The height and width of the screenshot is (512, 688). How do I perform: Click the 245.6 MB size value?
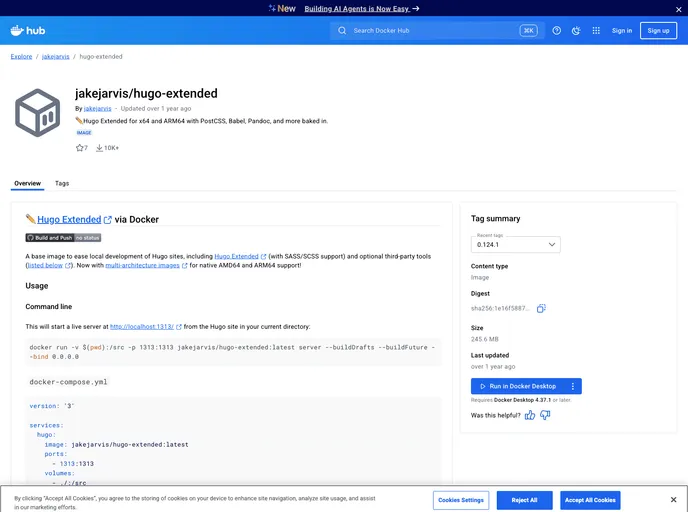tap(484, 339)
